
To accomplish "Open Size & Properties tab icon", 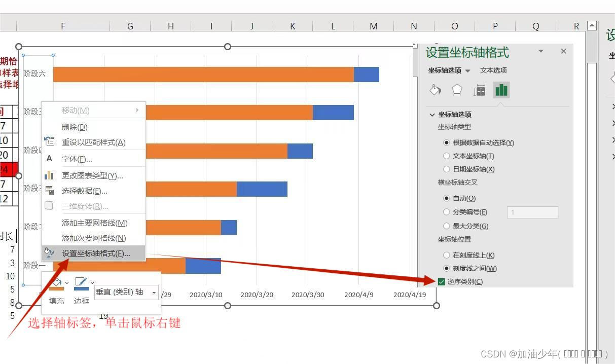I will click(479, 90).
